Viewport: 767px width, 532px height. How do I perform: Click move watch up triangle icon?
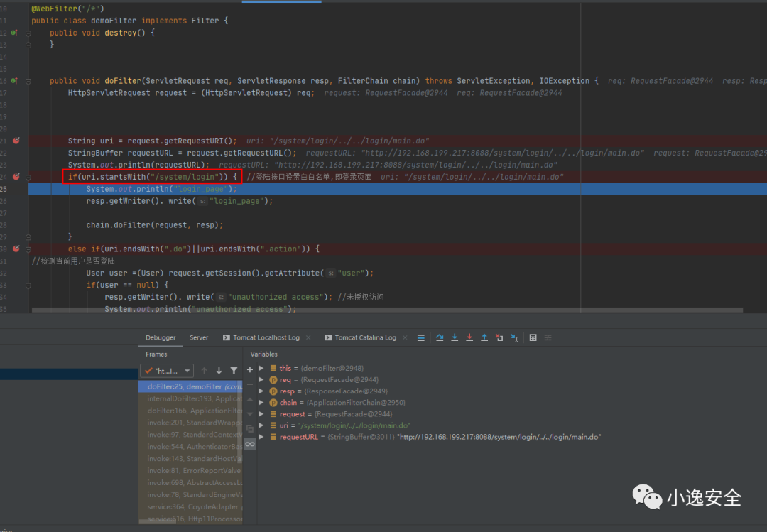tap(250, 399)
